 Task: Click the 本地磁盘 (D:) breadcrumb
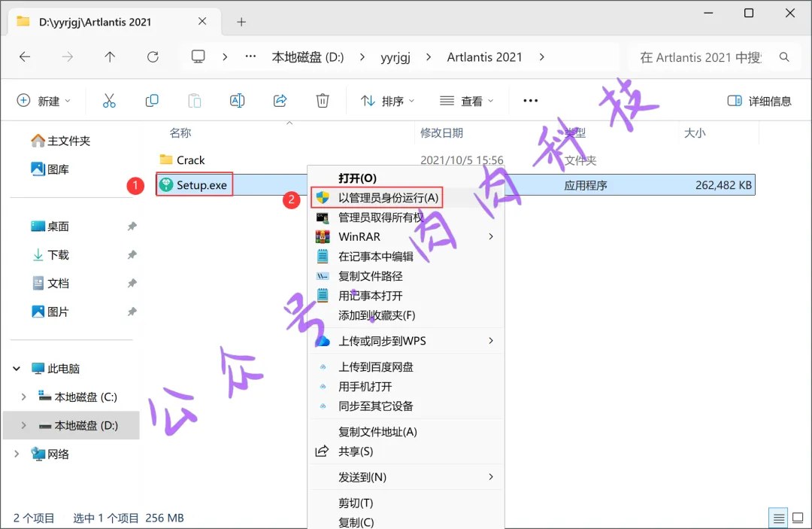coord(308,57)
